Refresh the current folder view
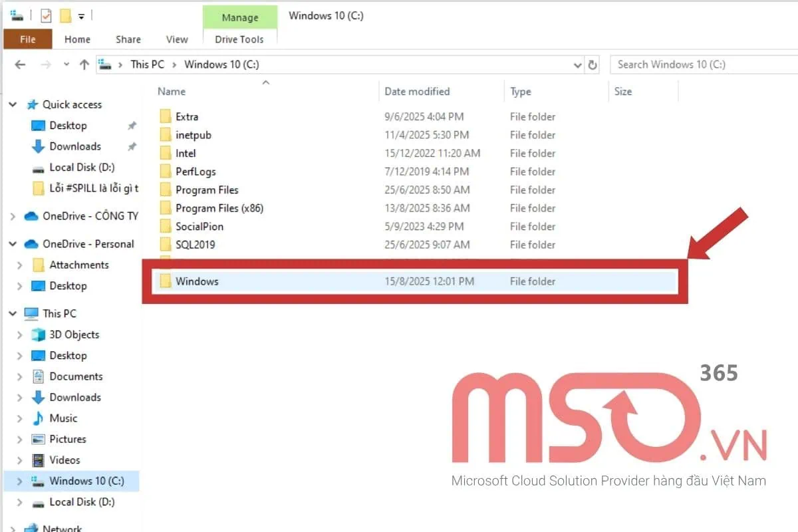Viewport: 798px width, 532px height. pos(592,64)
